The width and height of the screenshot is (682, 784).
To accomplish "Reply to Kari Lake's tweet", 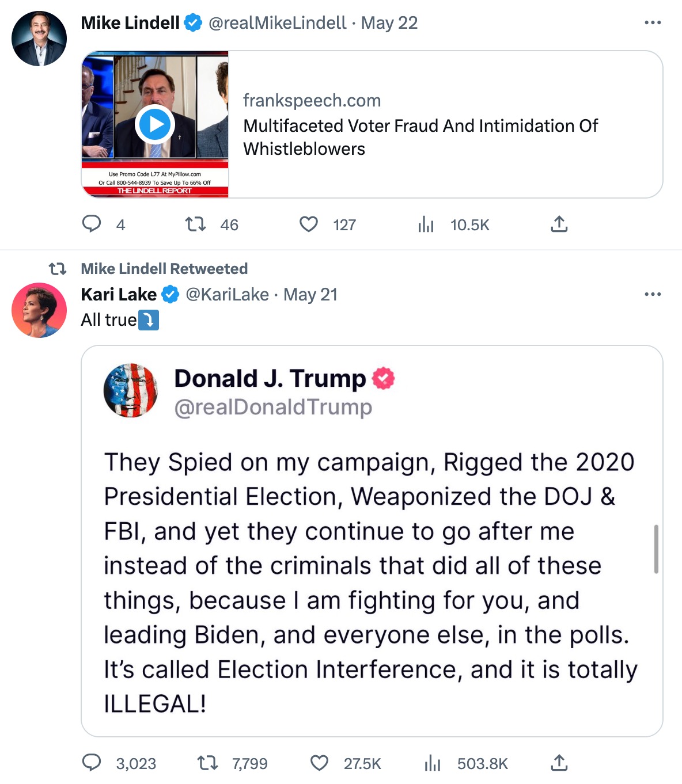I will click(92, 763).
